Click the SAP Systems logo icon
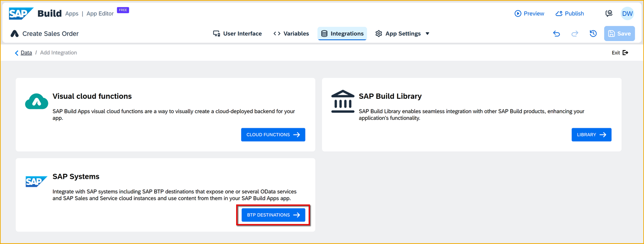Image resolution: width=644 pixels, height=244 pixels. click(x=37, y=181)
